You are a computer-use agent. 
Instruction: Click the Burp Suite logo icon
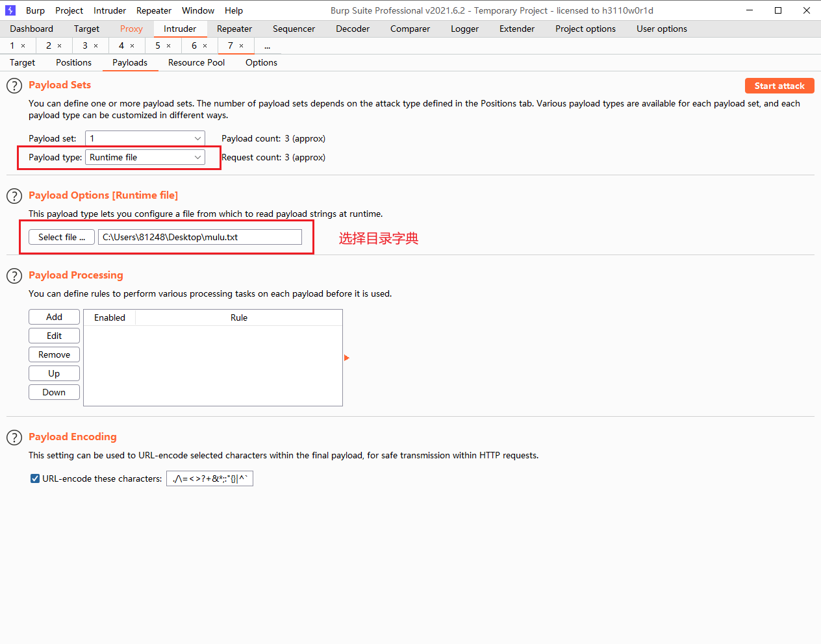10,10
